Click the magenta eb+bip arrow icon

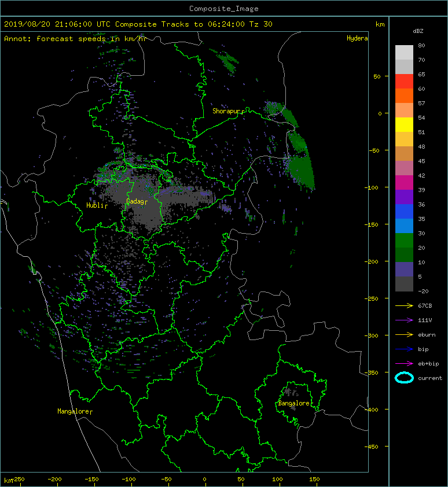(404, 364)
